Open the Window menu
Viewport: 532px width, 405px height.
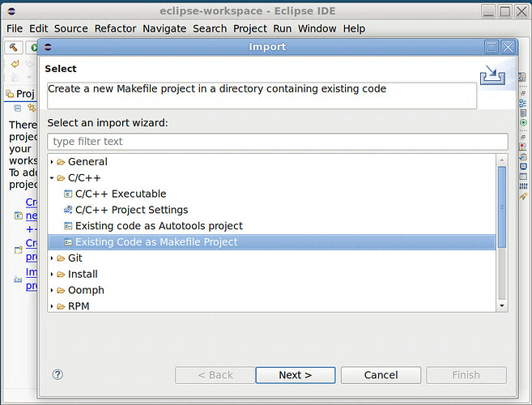click(317, 28)
